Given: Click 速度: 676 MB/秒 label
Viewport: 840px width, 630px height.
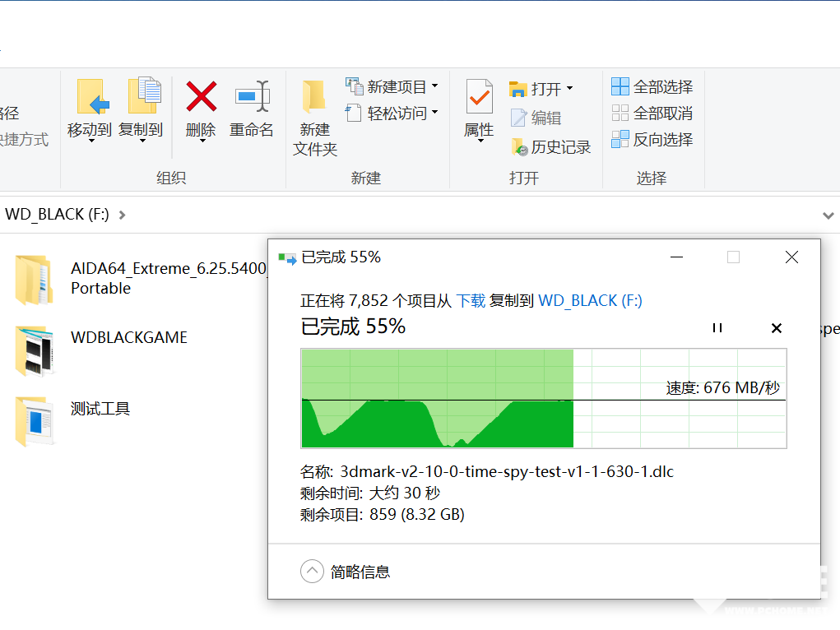Looking at the screenshot, I should click(722, 388).
